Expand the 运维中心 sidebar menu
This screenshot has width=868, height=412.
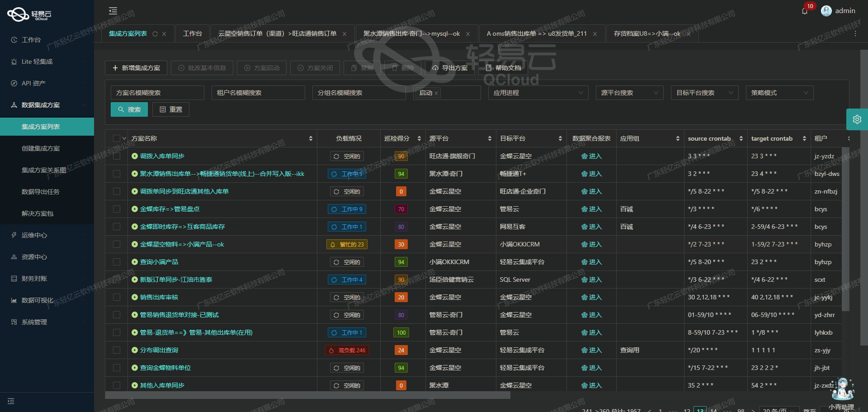(47, 235)
